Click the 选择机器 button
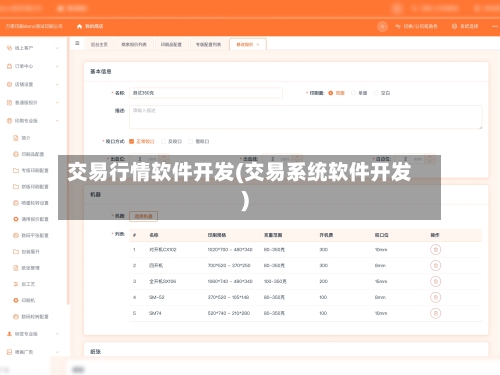Screen dimensions: 500x375 [x=143, y=216]
